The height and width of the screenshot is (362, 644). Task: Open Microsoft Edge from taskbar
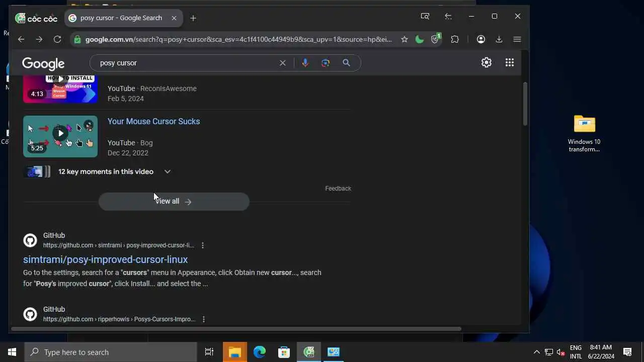coord(260,352)
